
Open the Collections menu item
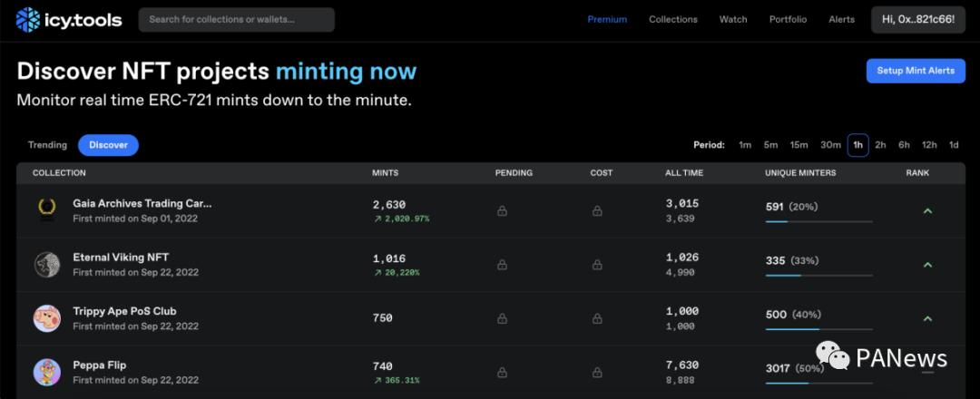(673, 19)
